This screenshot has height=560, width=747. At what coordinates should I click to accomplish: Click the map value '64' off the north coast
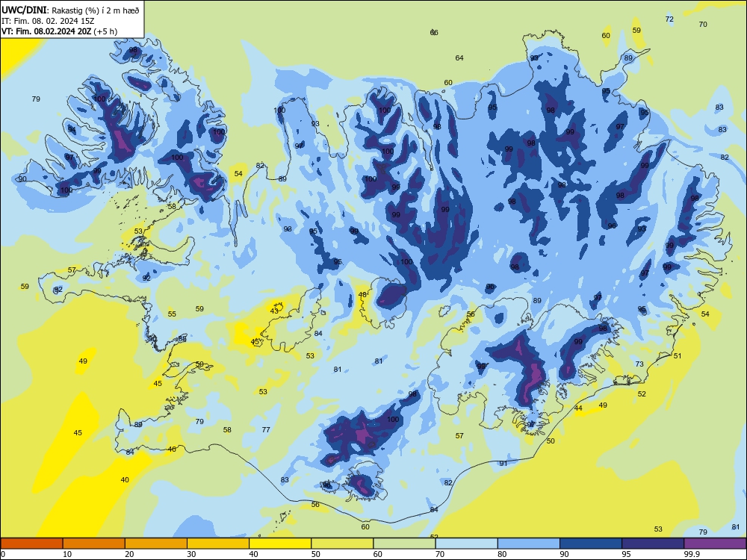click(x=459, y=57)
